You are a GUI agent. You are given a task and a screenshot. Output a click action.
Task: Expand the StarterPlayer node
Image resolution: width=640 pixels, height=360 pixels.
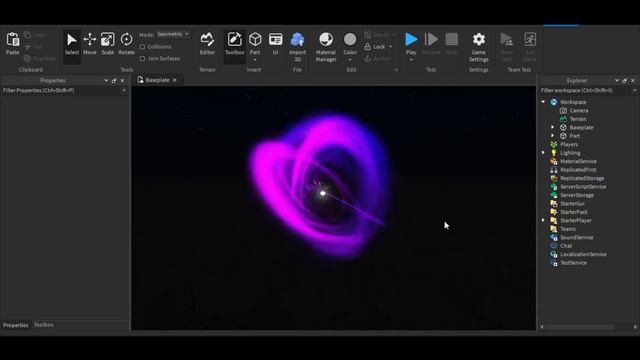[543, 220]
